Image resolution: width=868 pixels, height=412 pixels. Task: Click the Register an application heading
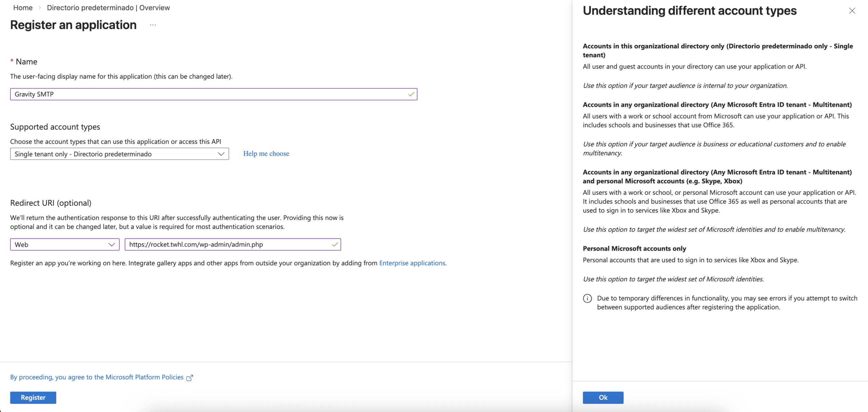pos(73,25)
